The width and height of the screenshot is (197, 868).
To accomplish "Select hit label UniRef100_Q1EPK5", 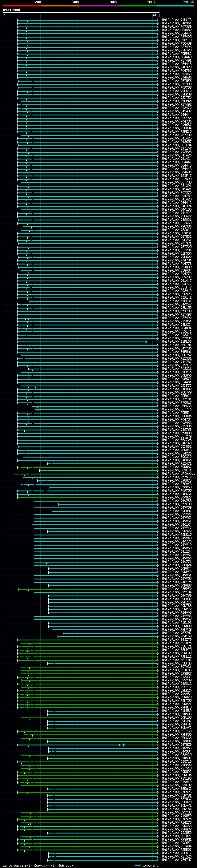I will [x=177, y=372].
